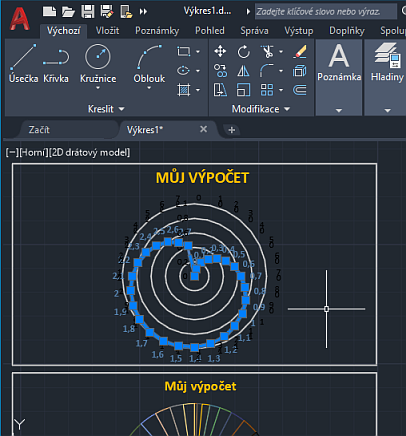This screenshot has height=436, width=406.
Task: Open the Oblouk dropdown arrow
Action: pos(149,88)
